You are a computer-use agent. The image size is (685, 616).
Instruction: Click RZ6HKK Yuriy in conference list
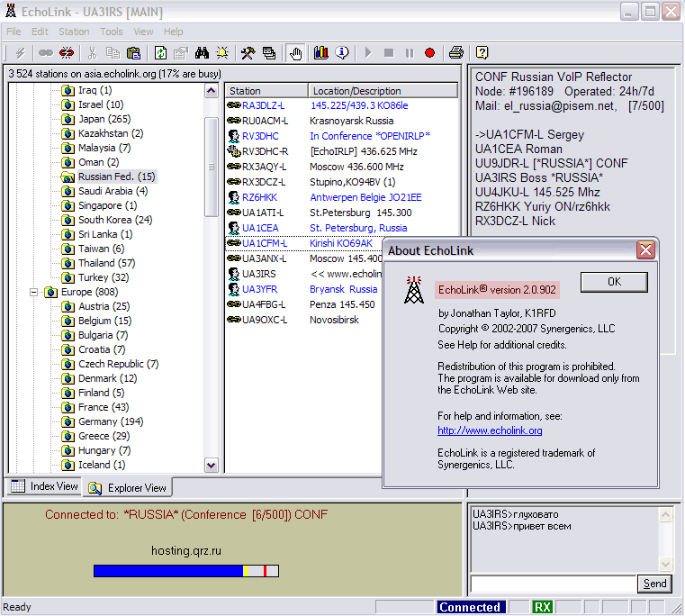[x=542, y=206]
